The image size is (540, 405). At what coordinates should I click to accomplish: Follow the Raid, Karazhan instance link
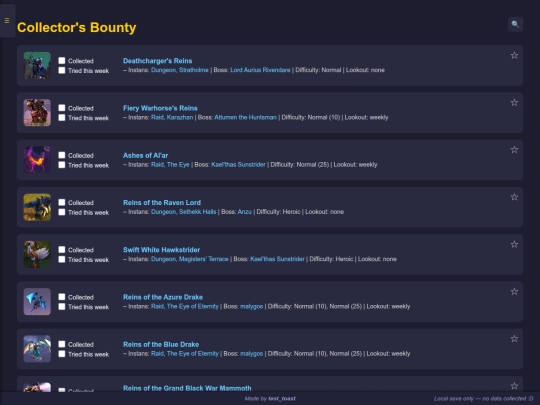point(172,117)
